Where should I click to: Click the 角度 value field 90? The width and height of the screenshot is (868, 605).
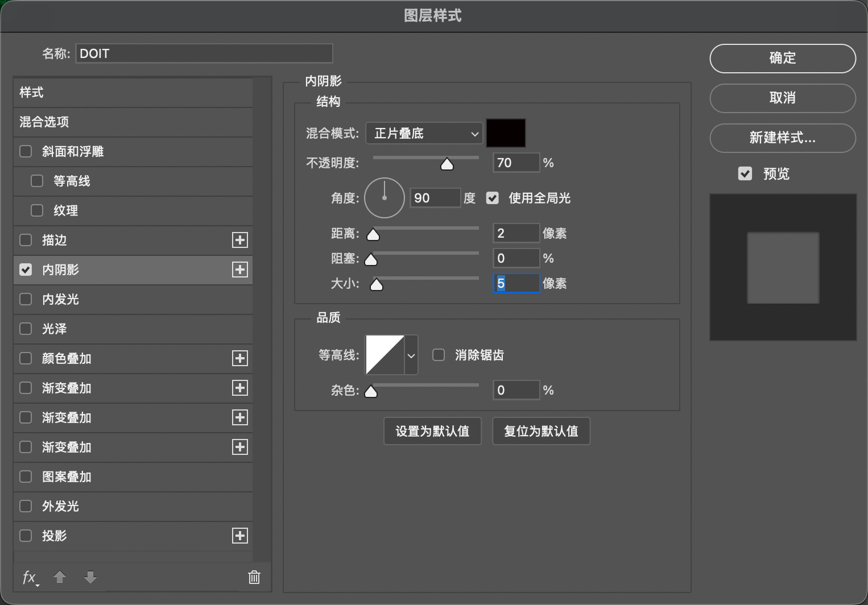pyautogui.click(x=435, y=198)
